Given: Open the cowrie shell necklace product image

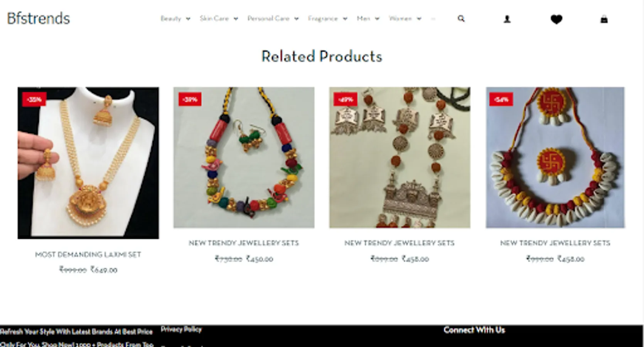Looking at the screenshot, I should (555, 157).
